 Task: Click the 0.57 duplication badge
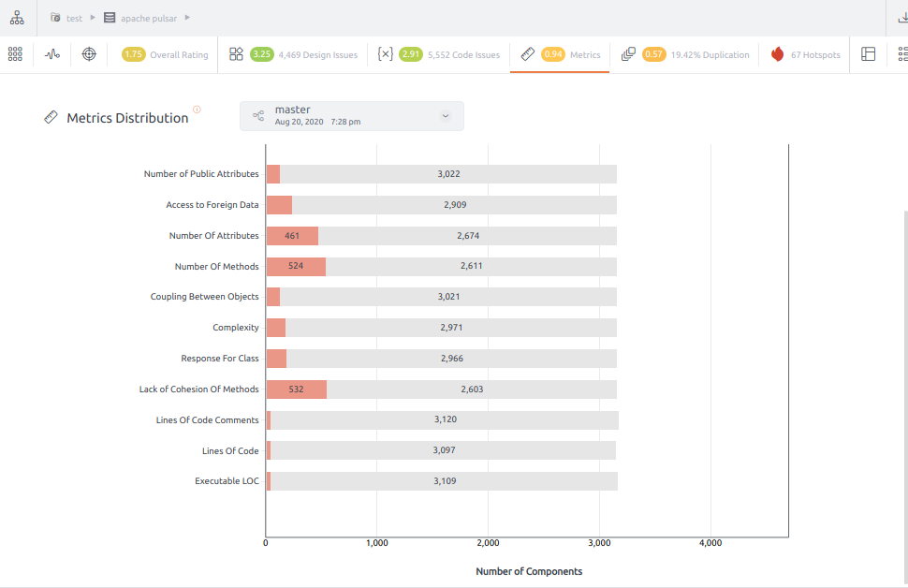(653, 54)
